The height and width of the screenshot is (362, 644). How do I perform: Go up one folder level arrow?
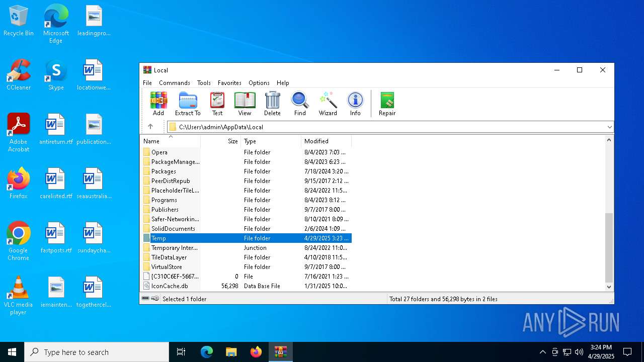(x=150, y=127)
